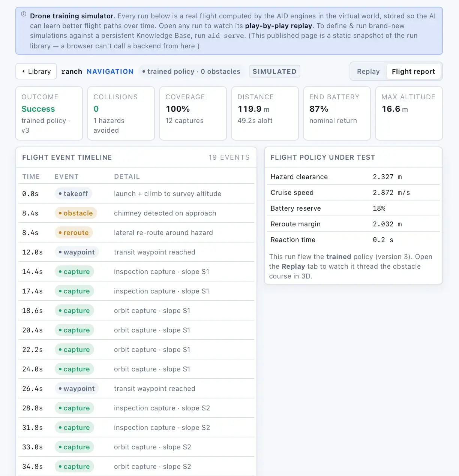Click the obstacle event tag
459x476 pixels.
coord(76,213)
